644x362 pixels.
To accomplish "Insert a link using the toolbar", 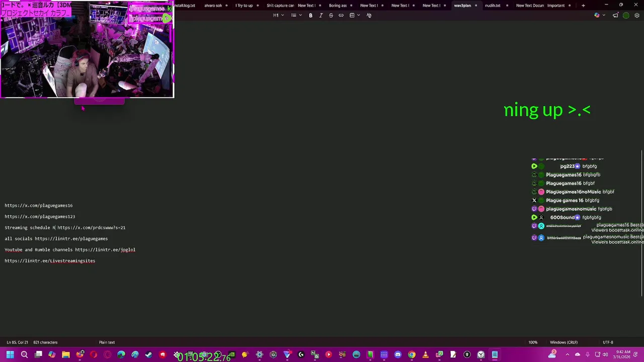I will [341, 15].
